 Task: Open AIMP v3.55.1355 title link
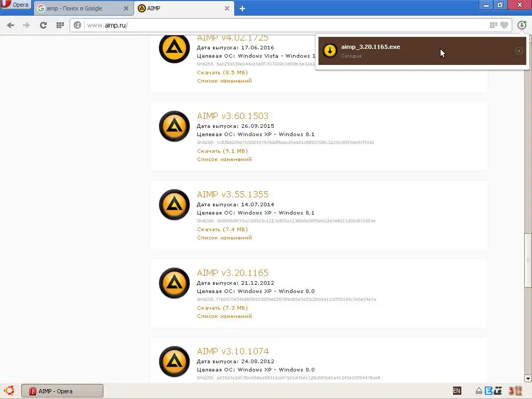coord(233,194)
